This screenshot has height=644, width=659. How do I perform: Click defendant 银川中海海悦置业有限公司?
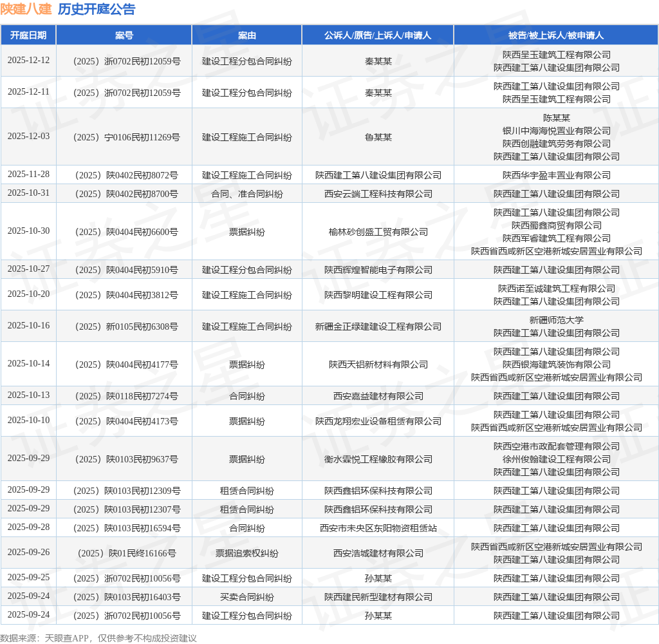coord(557,131)
